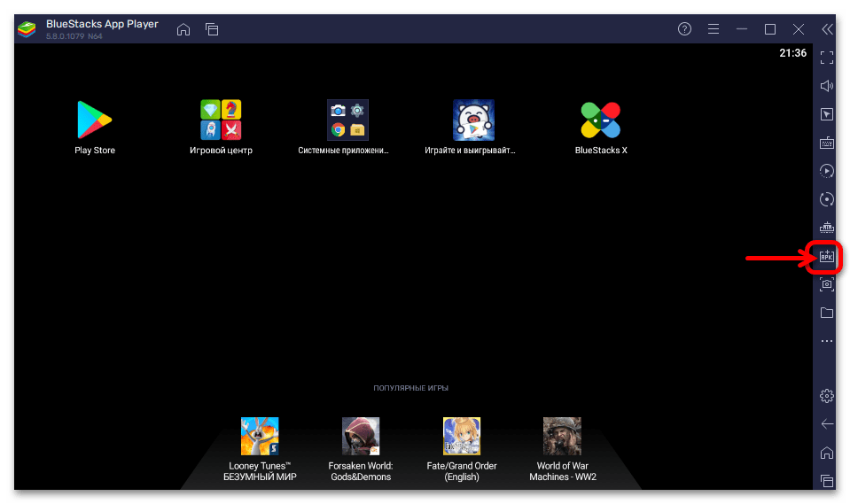Open the media folder icon in sidebar

(827, 313)
